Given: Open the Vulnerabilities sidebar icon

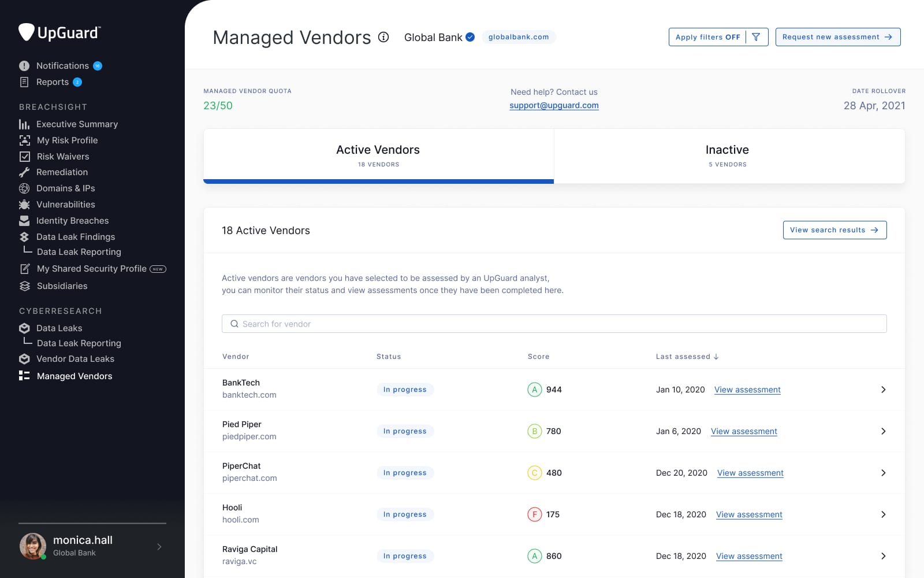Looking at the screenshot, I should tap(24, 204).
